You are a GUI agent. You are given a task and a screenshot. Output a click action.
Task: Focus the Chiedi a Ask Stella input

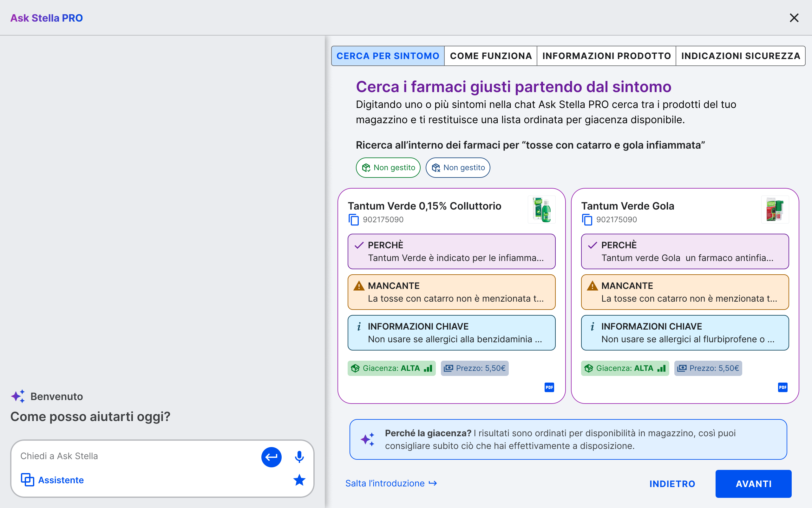coord(138,456)
